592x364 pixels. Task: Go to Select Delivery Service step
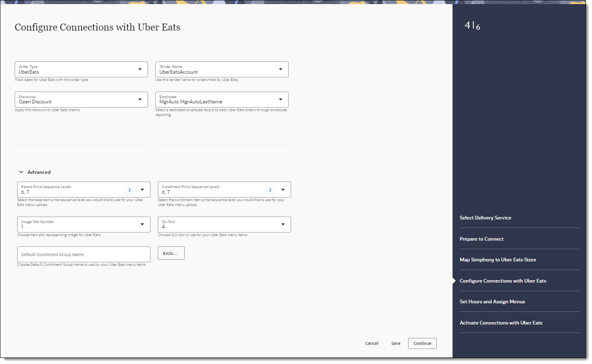point(486,218)
